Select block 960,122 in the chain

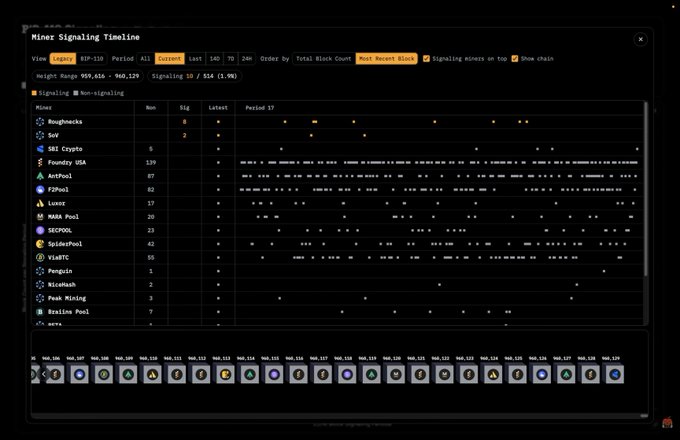tap(444, 375)
